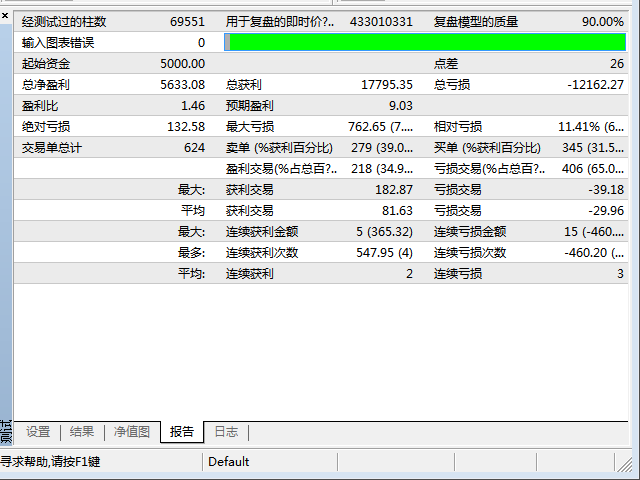Click the vertical 测试 panel title label

click(x=6, y=432)
